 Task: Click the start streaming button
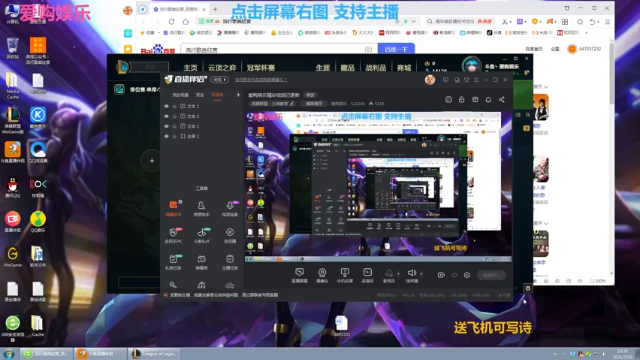tap(491, 275)
